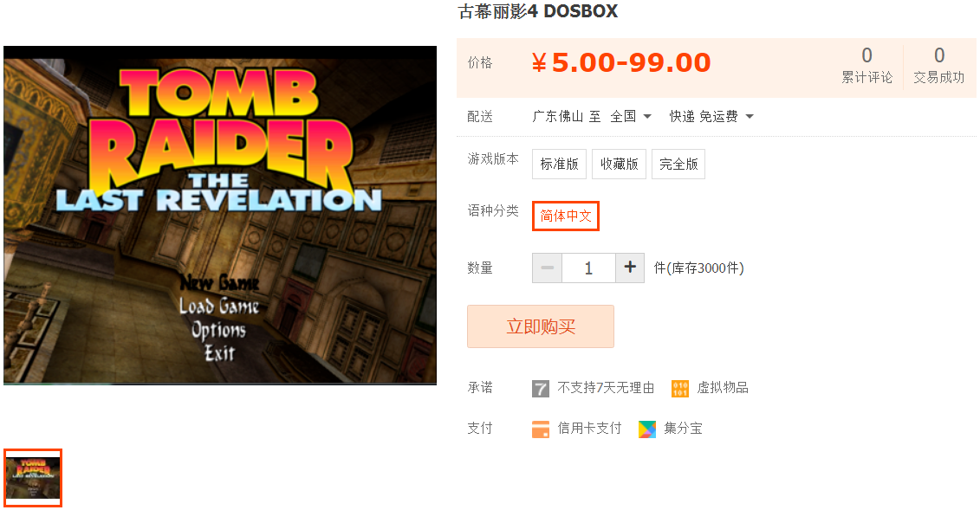Open the 快递 免运费 shipping dropdown
The width and height of the screenshot is (980, 510).
(711, 117)
